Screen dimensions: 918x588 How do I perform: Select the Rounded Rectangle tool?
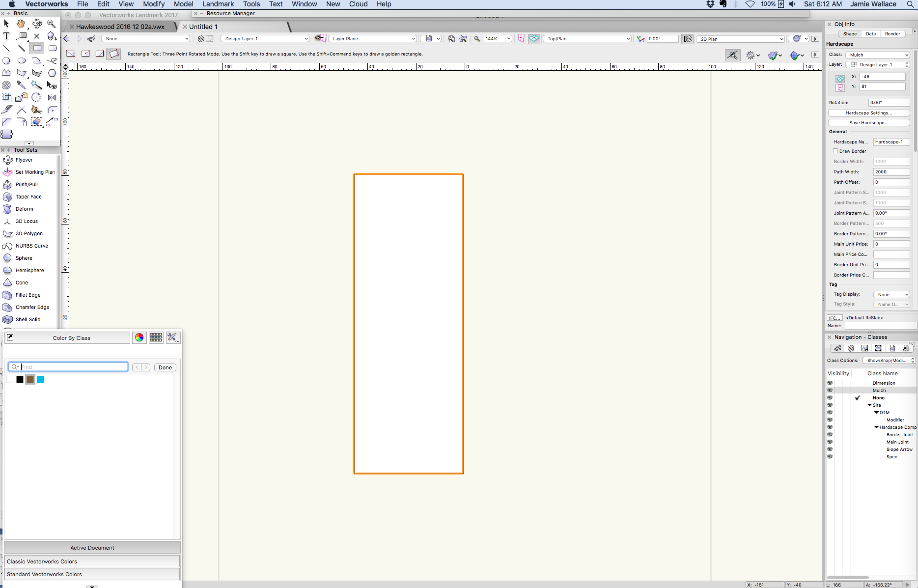(x=53, y=48)
